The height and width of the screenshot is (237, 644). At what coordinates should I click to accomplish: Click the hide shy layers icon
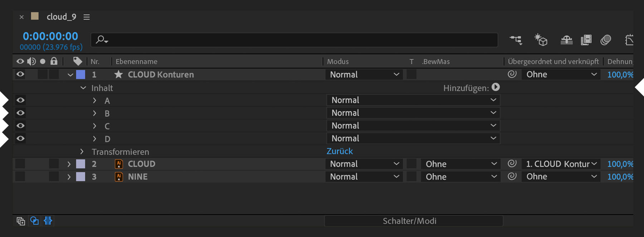coord(566,40)
